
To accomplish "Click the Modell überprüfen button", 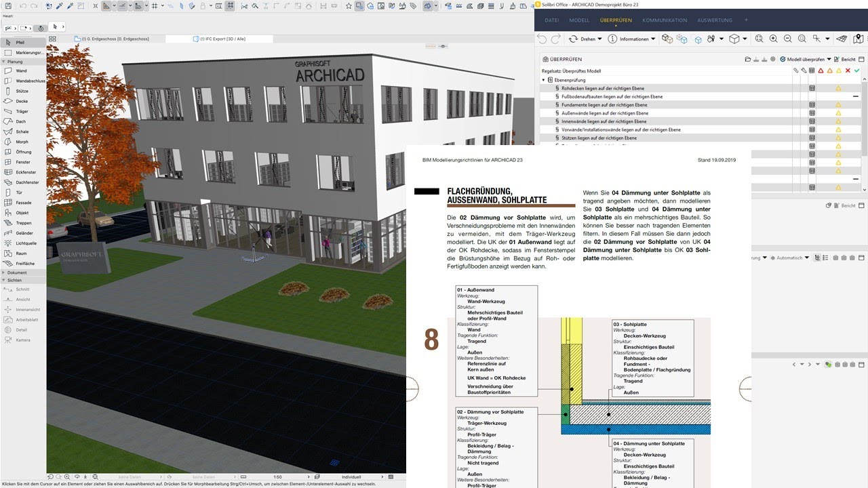I will pos(802,59).
